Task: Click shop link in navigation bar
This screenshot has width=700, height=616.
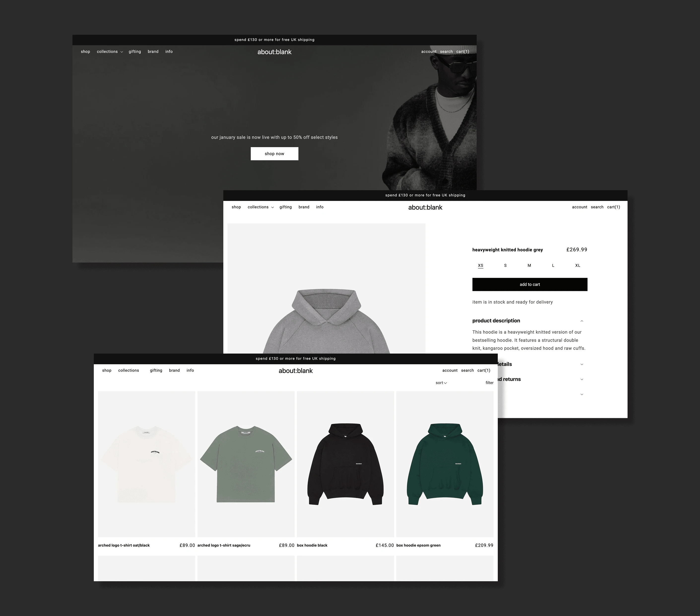Action: pos(86,51)
